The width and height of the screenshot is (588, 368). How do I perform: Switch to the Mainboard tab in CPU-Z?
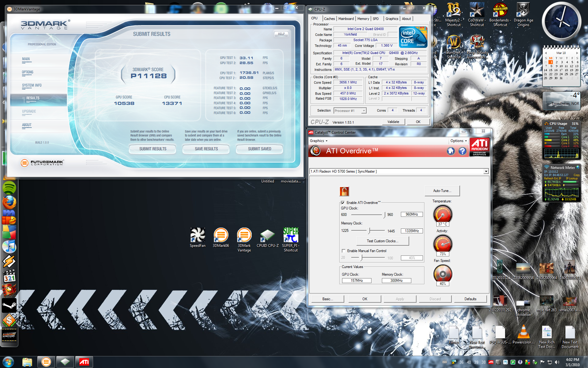(x=346, y=19)
